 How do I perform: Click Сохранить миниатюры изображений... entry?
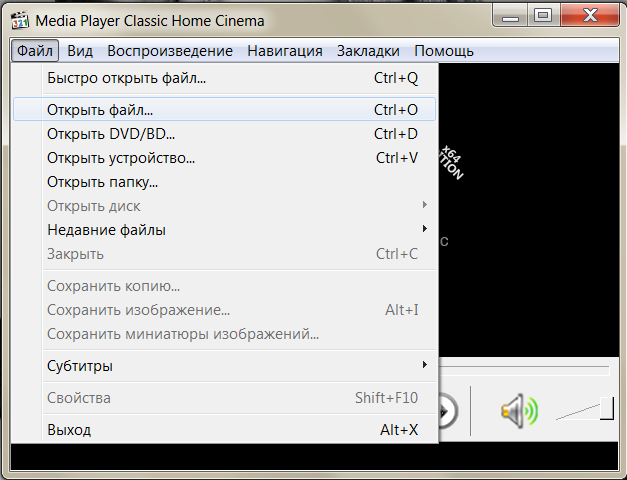point(225,334)
